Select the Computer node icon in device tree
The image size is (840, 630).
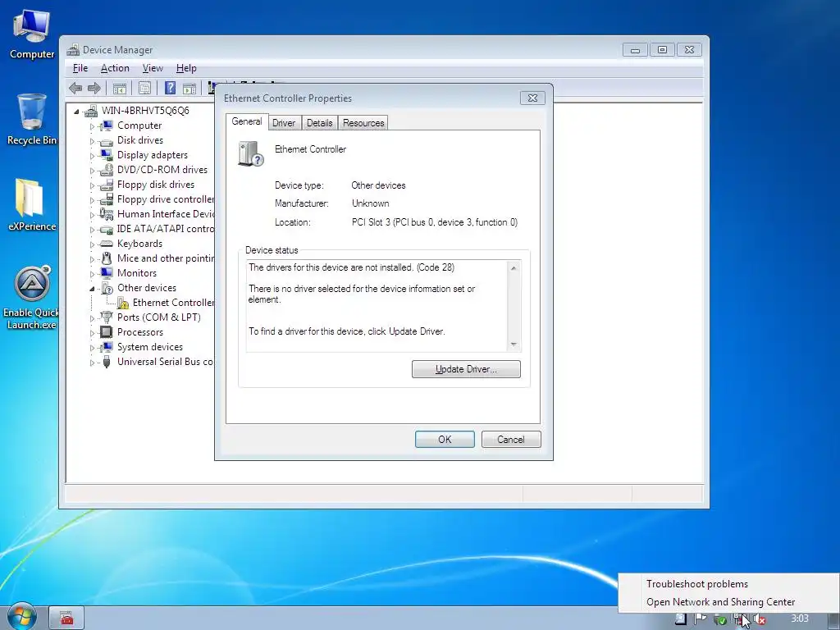[107, 126]
